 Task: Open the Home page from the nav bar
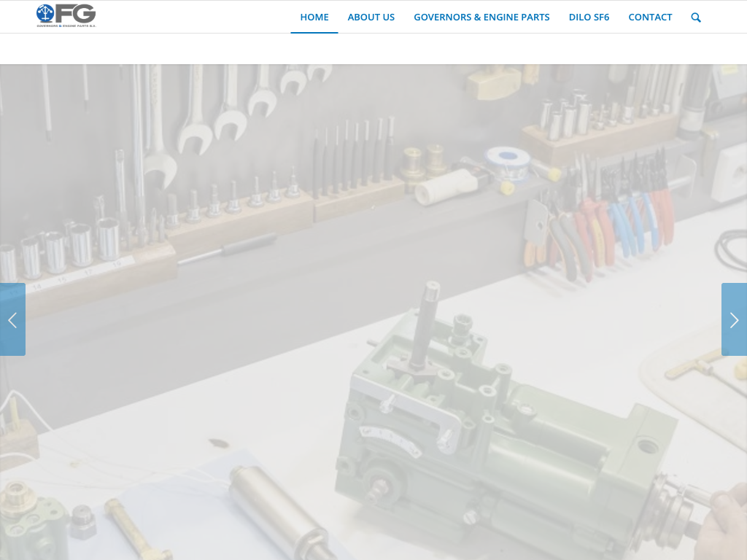pyautogui.click(x=314, y=17)
